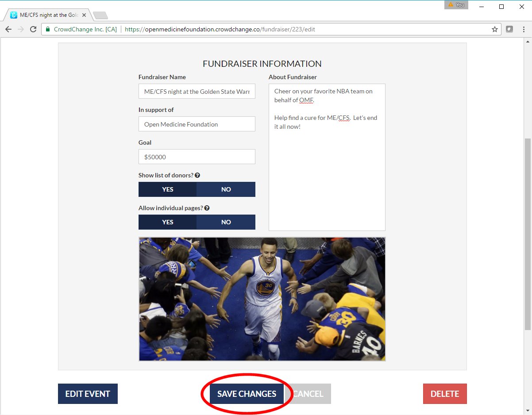
Task: Minimize the Chrome window
Action: (481, 6)
